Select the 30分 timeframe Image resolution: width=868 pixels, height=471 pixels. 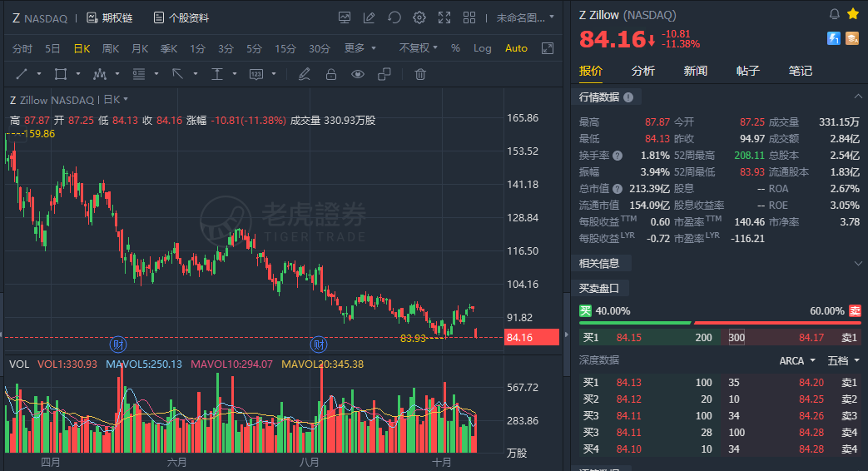[x=320, y=49]
